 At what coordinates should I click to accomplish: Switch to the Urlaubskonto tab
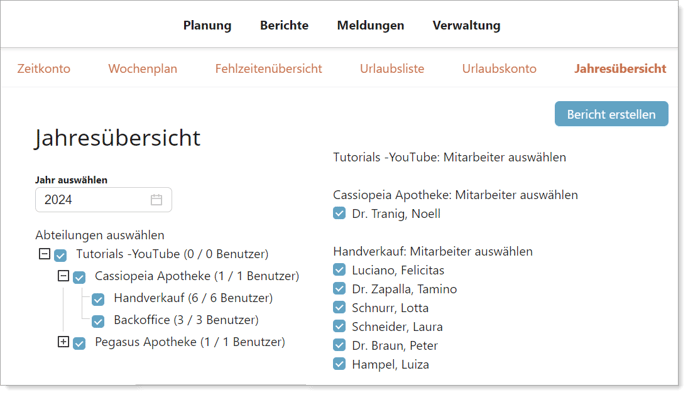499,68
